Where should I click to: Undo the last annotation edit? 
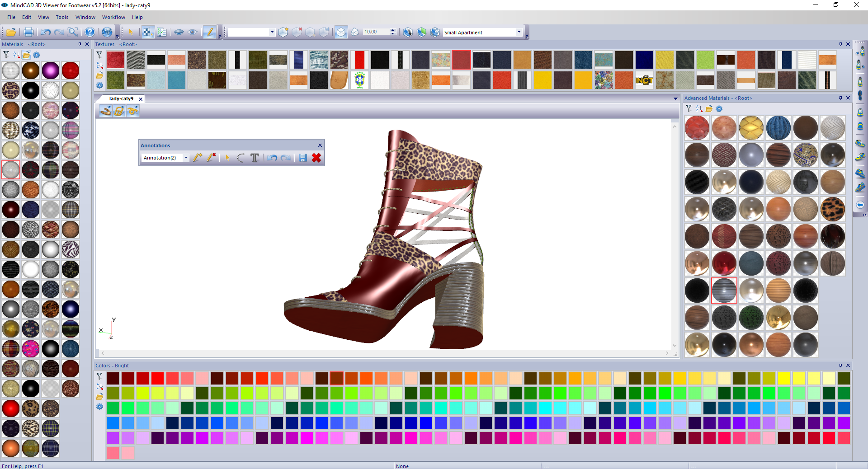click(x=272, y=158)
